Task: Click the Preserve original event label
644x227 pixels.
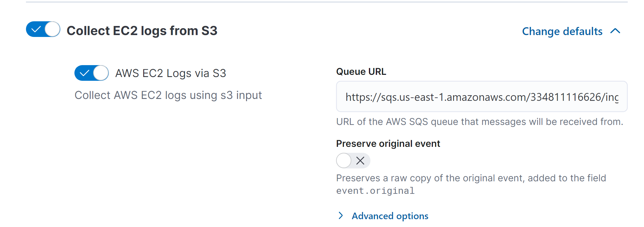Action: [388, 144]
